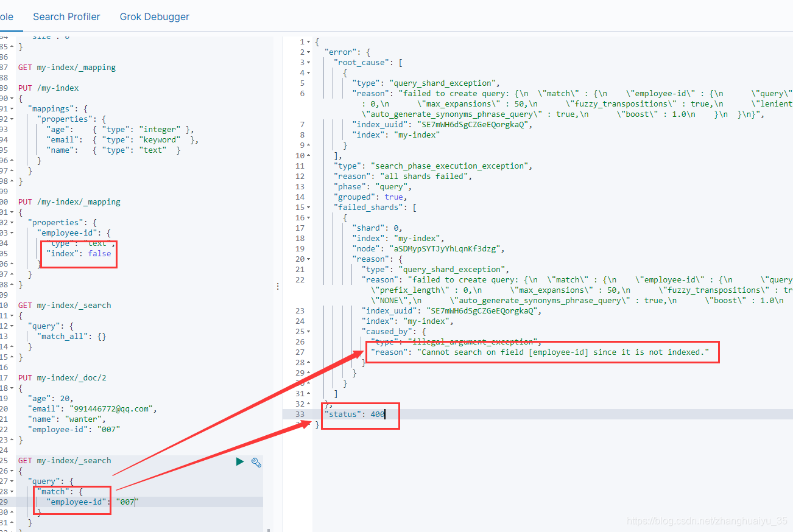
Task: Select the "PUT /my-index" request line
Action: [x=48, y=88]
